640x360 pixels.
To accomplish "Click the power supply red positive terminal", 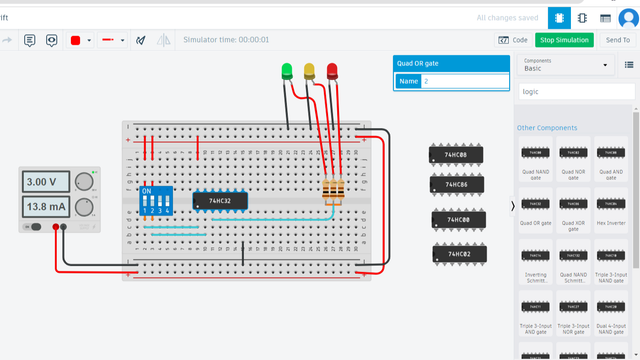I will pyautogui.click(x=56, y=227).
